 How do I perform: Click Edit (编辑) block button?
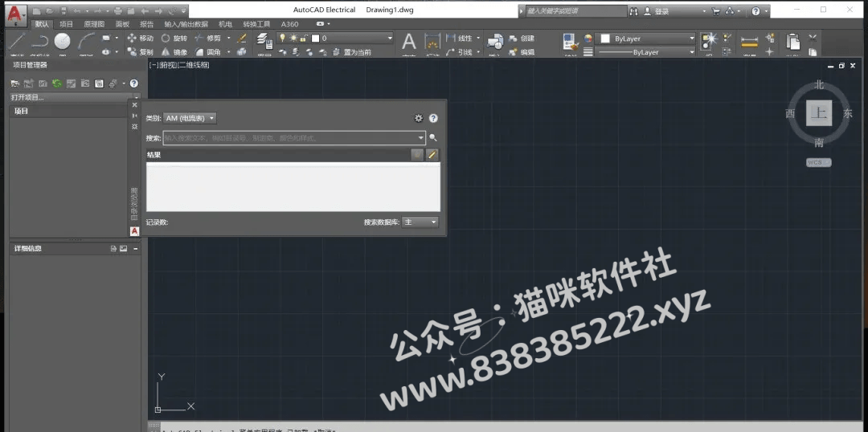coord(522,52)
